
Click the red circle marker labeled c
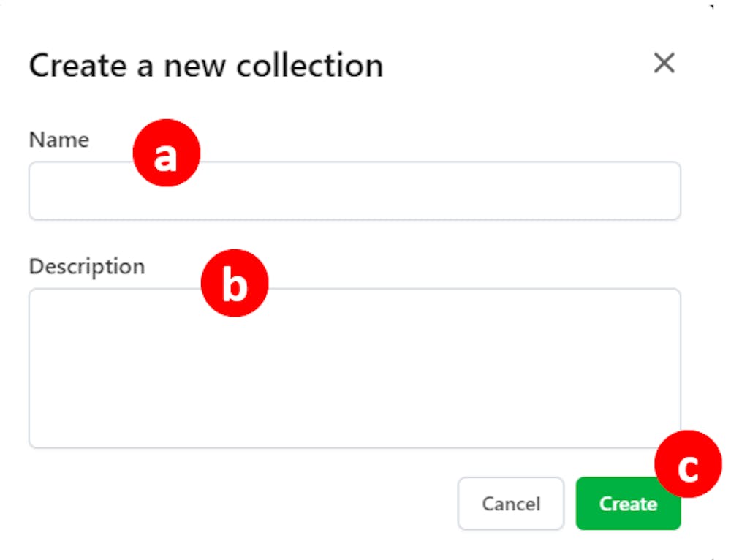click(688, 464)
